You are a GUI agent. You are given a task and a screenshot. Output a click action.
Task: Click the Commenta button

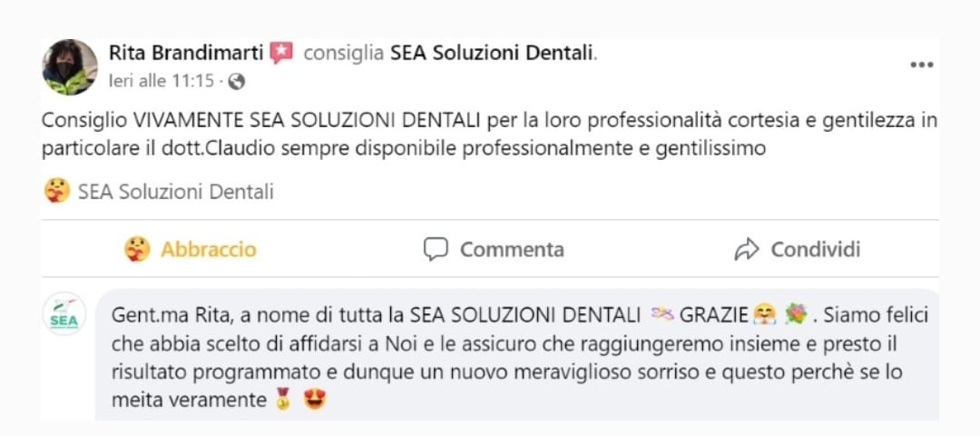(493, 250)
